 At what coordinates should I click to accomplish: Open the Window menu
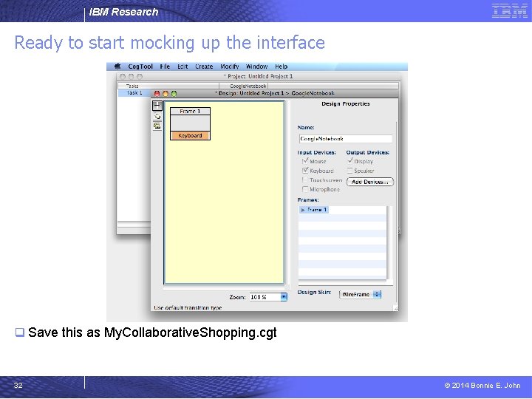pos(257,66)
